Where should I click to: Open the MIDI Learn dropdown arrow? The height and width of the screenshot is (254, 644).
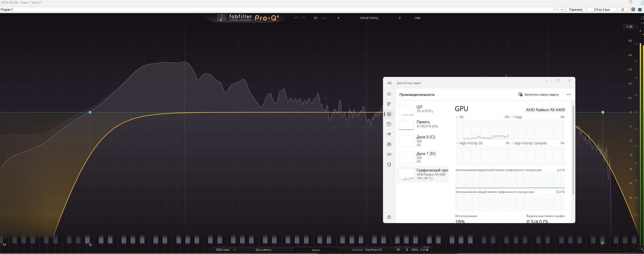coord(234,250)
